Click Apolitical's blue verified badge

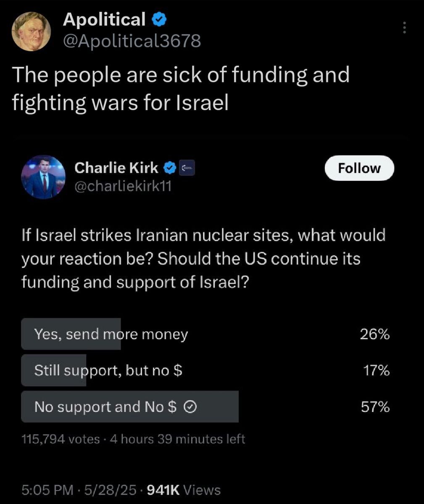pos(159,20)
